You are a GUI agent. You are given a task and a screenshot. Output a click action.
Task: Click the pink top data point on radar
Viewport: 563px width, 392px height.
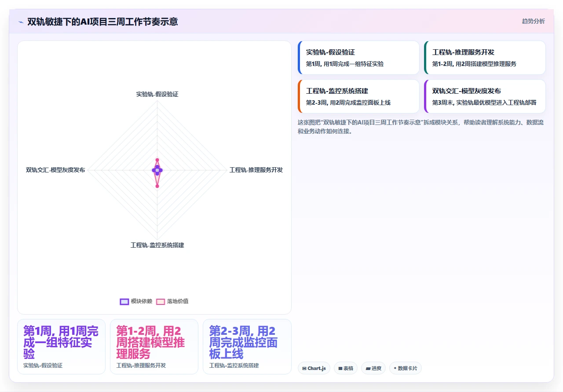[157, 160]
